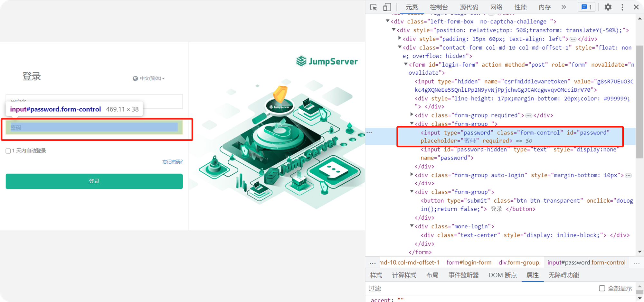Open DevTools settings gear
The width and height of the screenshot is (644, 302).
608,7
